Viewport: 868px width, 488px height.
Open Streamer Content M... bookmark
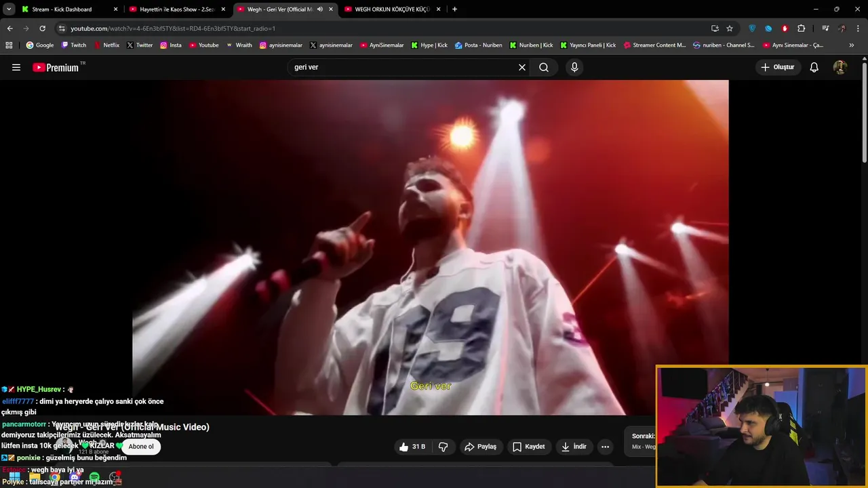[x=654, y=45]
